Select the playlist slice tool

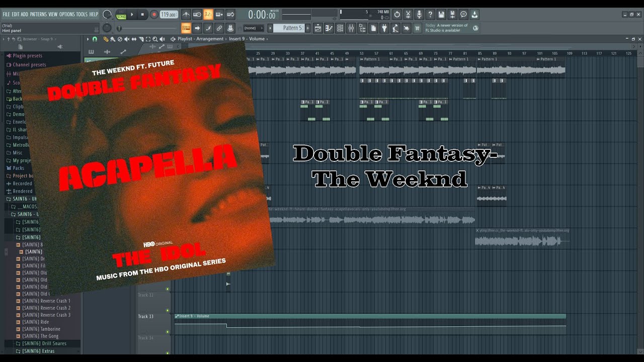(x=141, y=39)
